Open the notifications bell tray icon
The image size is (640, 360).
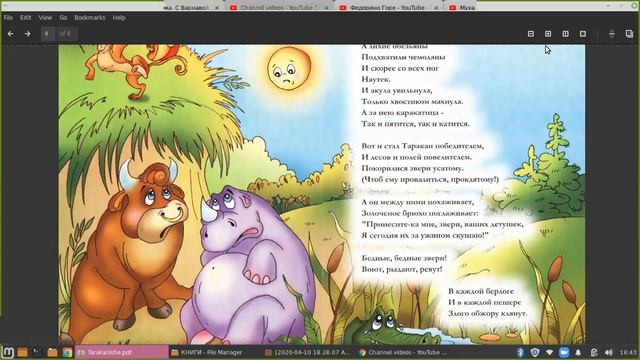578,352
